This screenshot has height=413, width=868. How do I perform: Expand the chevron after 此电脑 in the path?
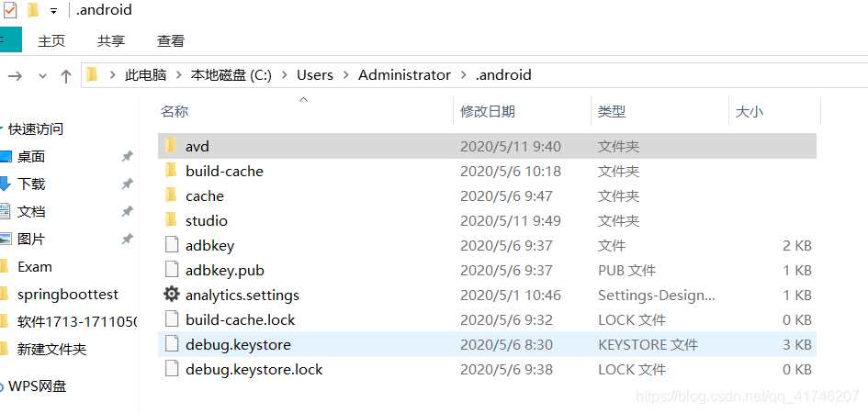pos(178,75)
